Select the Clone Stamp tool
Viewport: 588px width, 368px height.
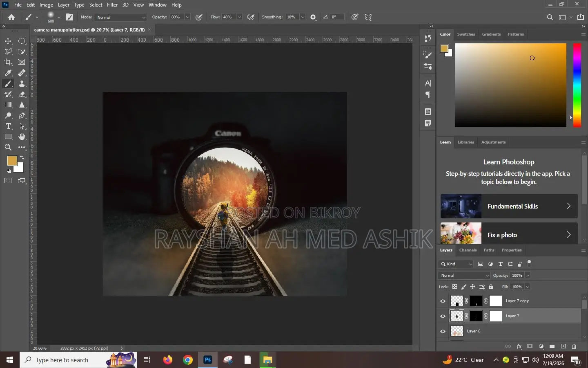[x=22, y=83]
